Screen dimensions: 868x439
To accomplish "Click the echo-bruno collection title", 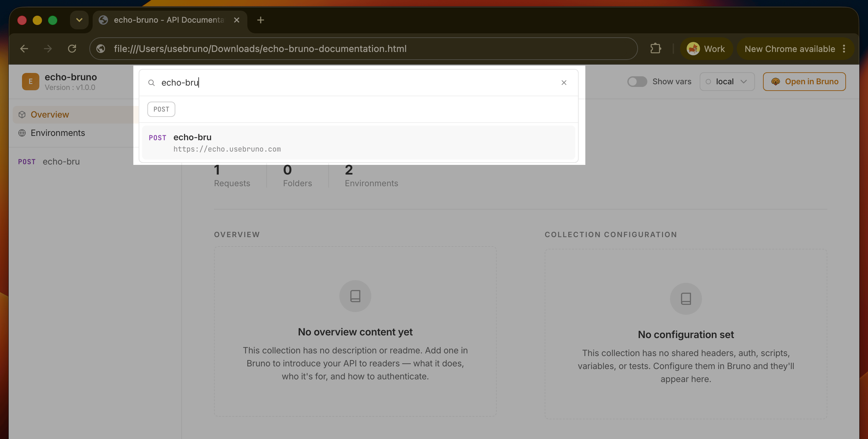I will (71, 77).
